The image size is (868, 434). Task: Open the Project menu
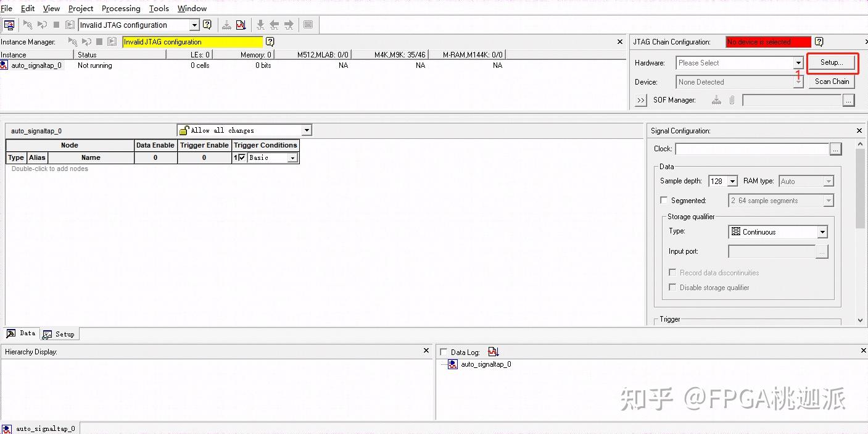pyautogui.click(x=81, y=9)
